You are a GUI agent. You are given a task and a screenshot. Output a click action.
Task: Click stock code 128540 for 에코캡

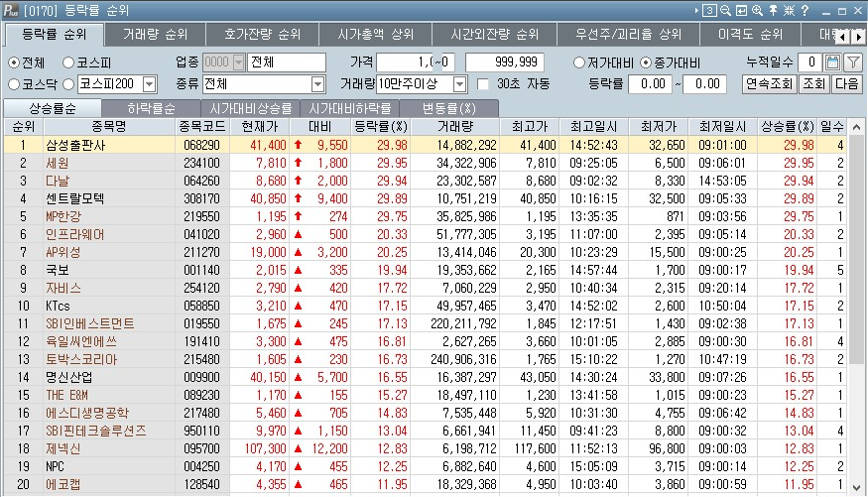click(x=202, y=484)
